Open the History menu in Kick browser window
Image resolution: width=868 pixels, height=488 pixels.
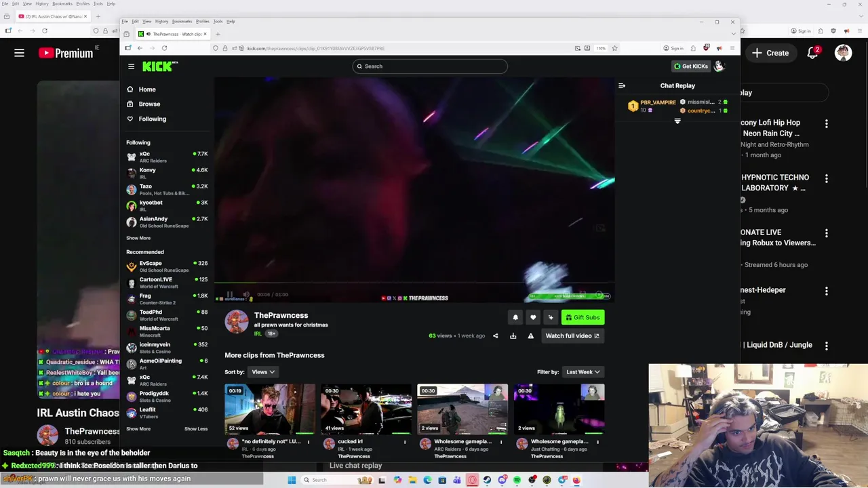(161, 22)
